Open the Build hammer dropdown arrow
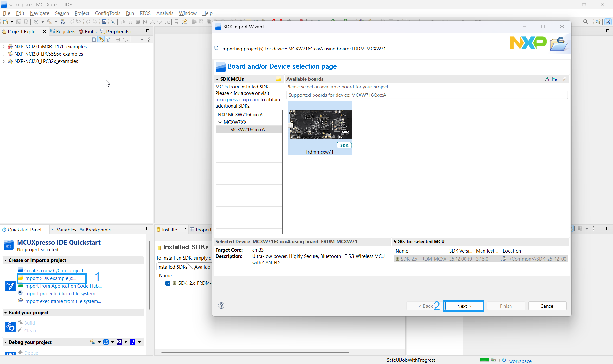The height and width of the screenshot is (364, 613). (x=56, y=22)
